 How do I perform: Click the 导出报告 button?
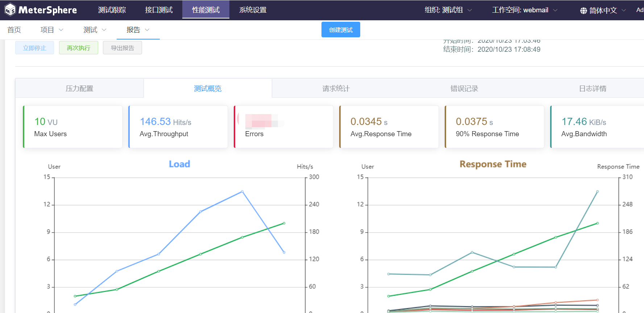[122, 48]
